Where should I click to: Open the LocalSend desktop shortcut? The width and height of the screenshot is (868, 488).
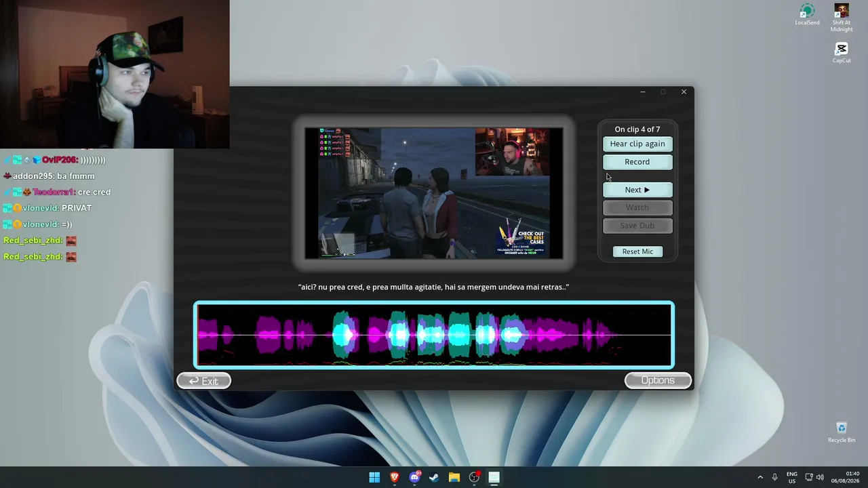pos(807,15)
